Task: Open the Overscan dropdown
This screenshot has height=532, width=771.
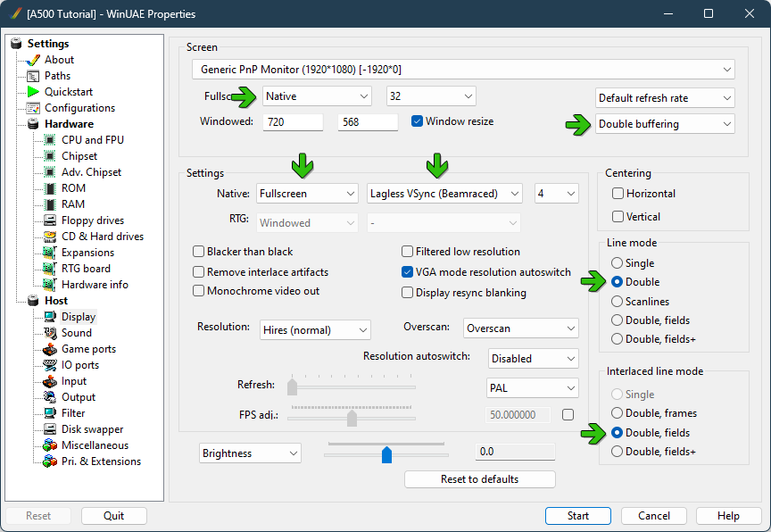Action: click(521, 328)
